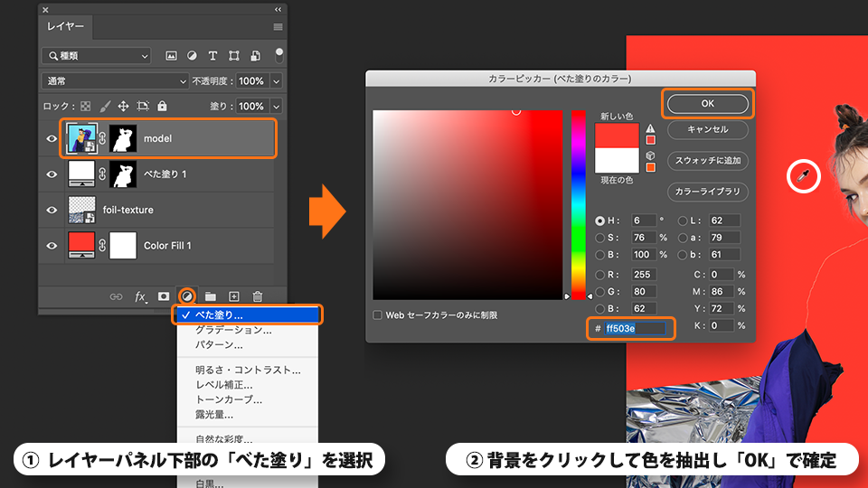Click link icon on model layer
The width and height of the screenshot is (868, 488).
102,138
